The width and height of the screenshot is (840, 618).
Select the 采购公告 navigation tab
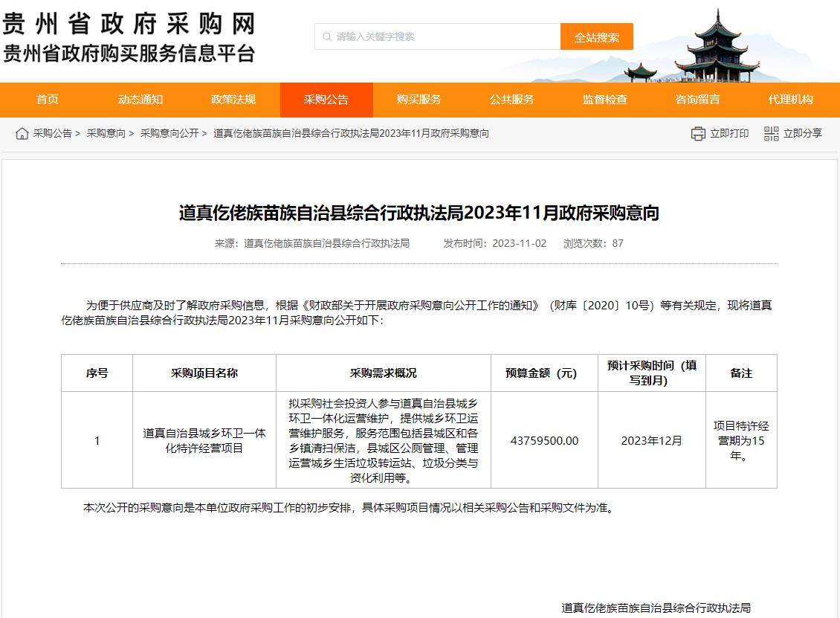[x=326, y=100]
